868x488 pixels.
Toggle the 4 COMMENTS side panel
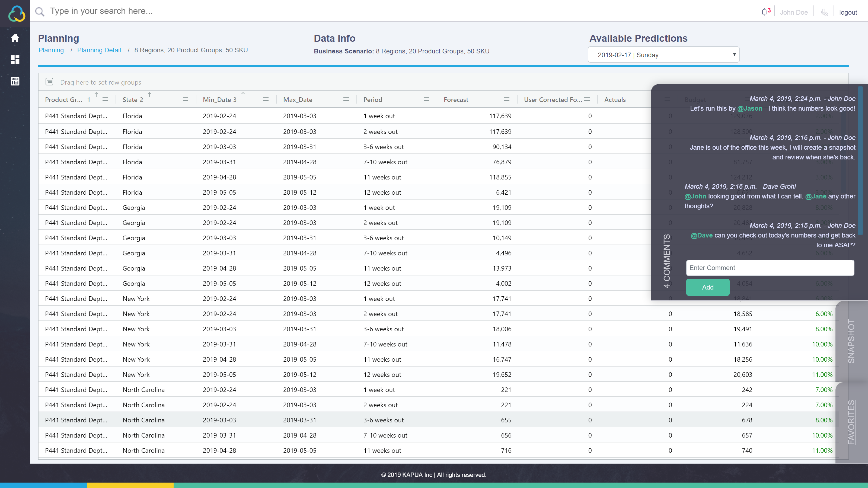(666, 261)
